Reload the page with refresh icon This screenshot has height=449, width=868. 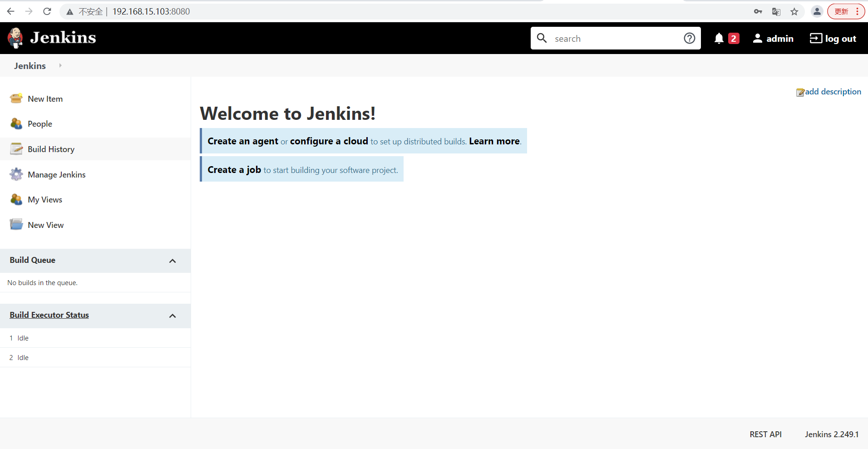click(47, 11)
